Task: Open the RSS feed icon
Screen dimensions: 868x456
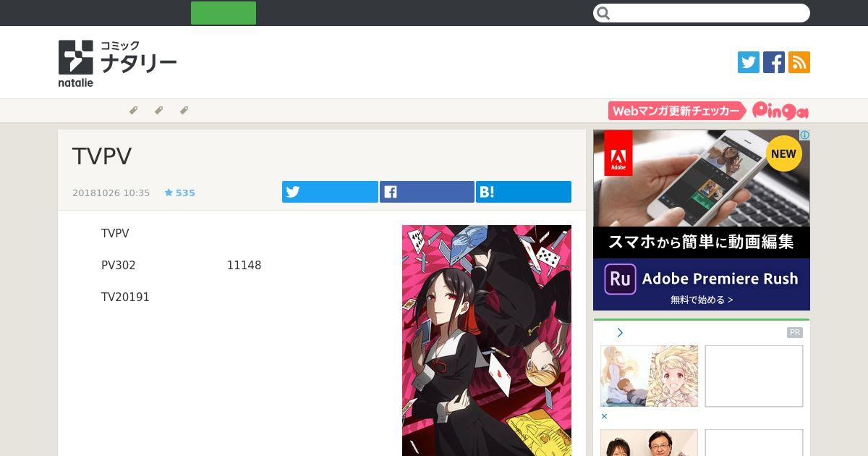Action: (799, 62)
